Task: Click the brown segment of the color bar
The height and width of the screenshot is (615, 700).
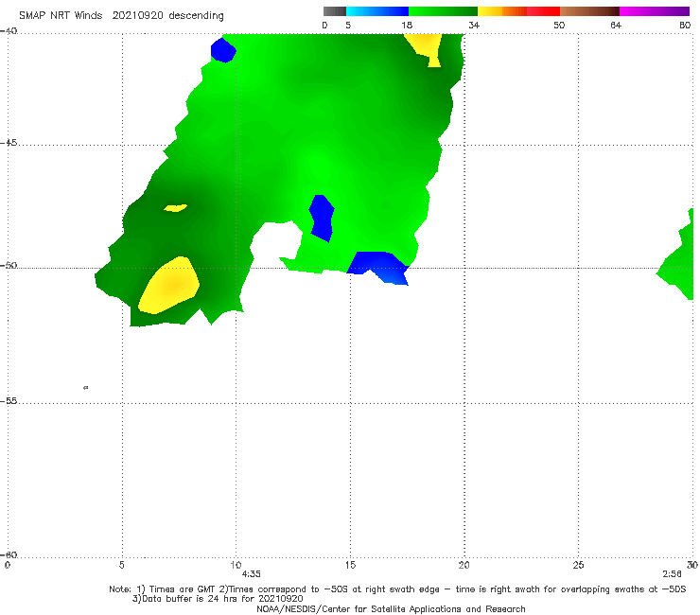Action: tap(589, 11)
